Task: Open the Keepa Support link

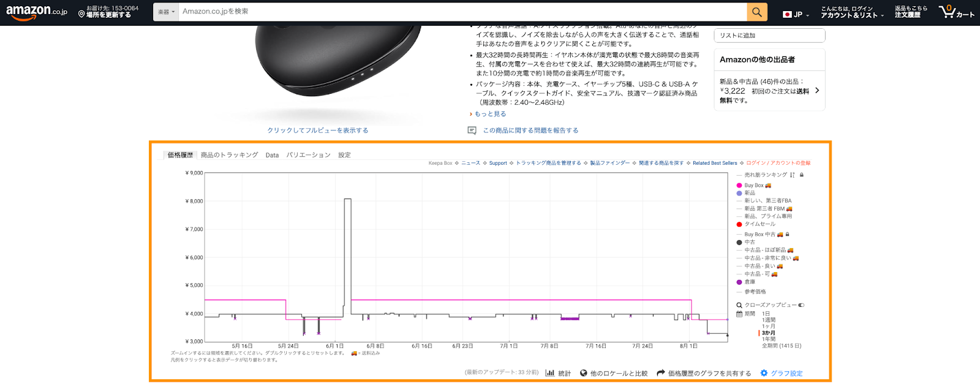Action: (x=498, y=163)
